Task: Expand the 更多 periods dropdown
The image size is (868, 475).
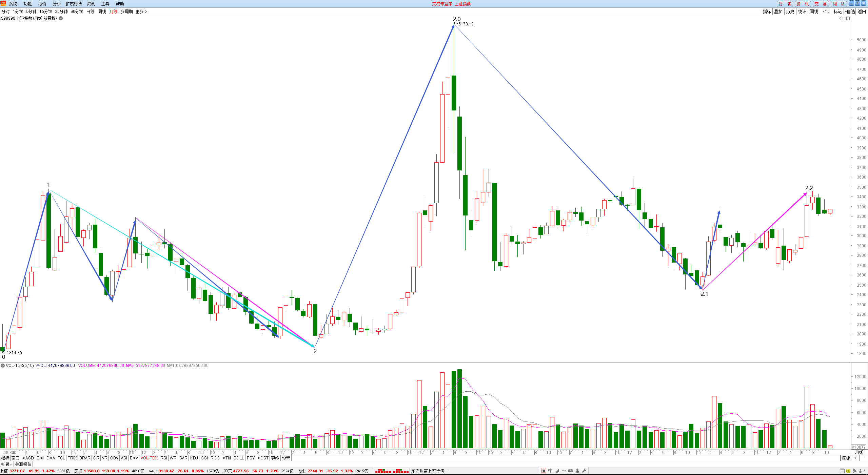Action: [141, 12]
